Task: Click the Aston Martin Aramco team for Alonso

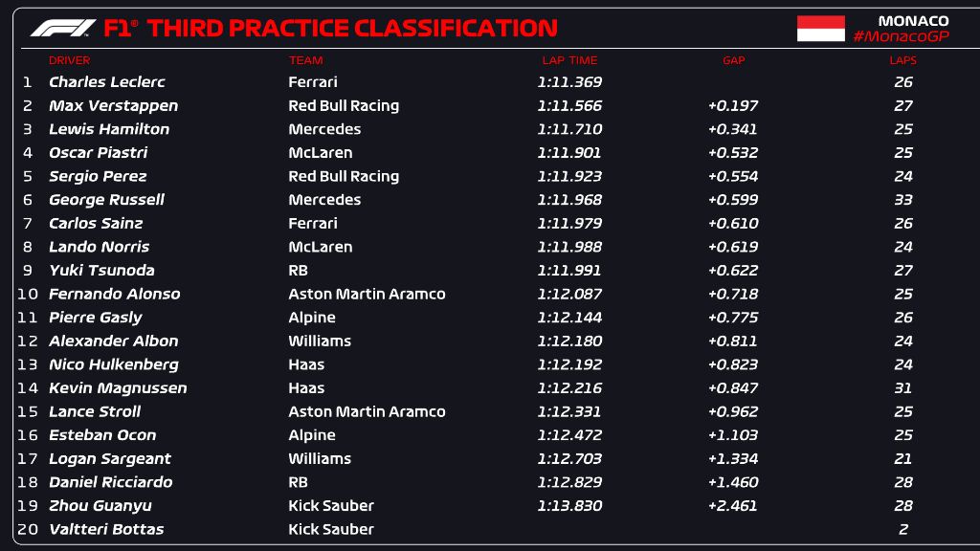Action: tap(367, 294)
